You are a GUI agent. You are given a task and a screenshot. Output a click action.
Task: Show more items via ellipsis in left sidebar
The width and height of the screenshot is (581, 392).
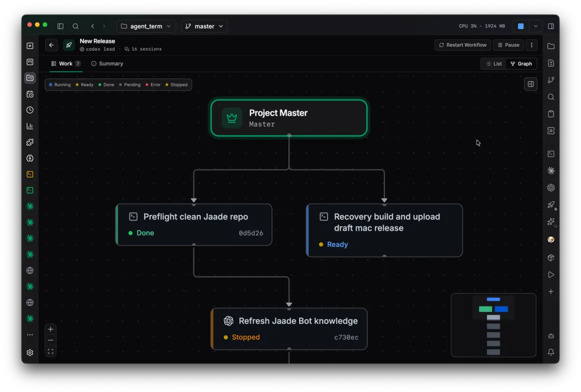coord(30,334)
